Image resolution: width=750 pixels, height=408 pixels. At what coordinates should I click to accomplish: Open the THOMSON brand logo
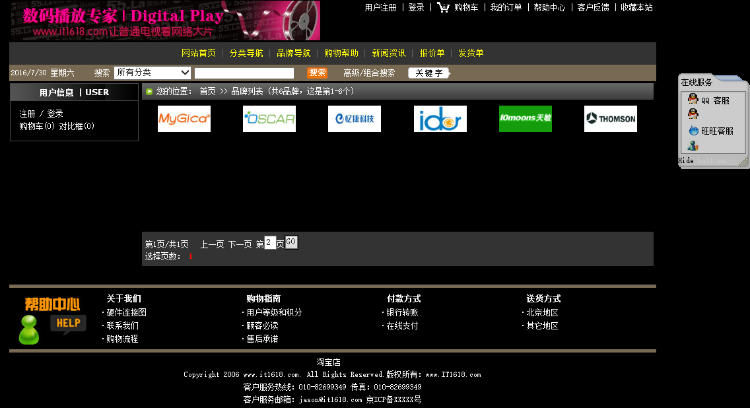point(610,119)
